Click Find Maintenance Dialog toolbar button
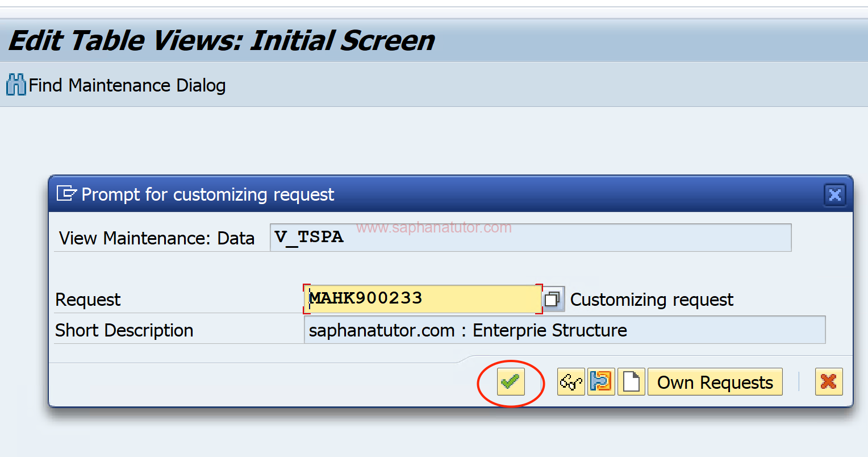Screen dimensions: 868x457 click(116, 85)
